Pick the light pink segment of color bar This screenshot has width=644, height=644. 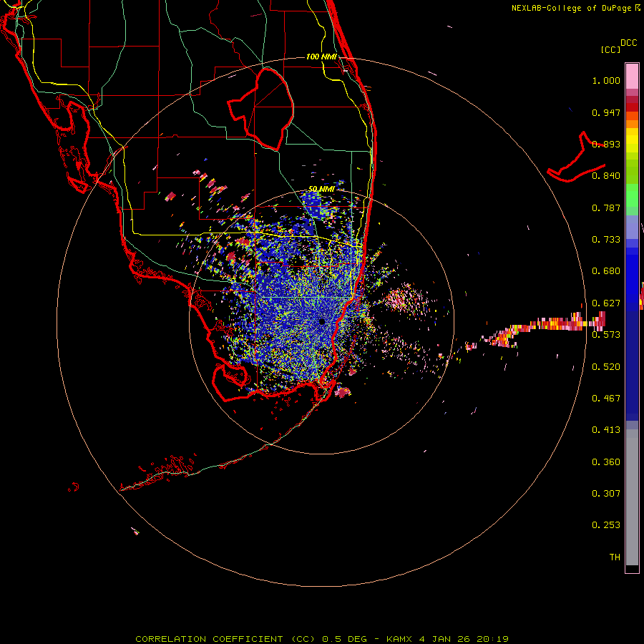632,76
